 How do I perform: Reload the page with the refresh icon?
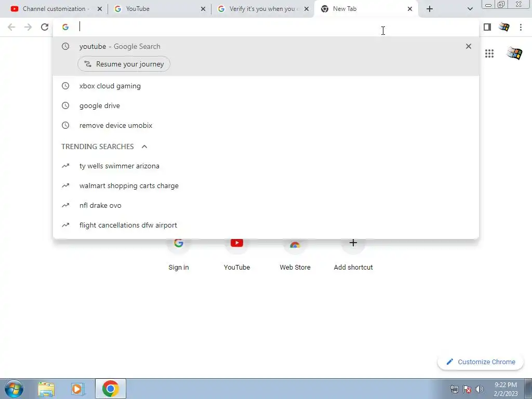tap(45, 27)
